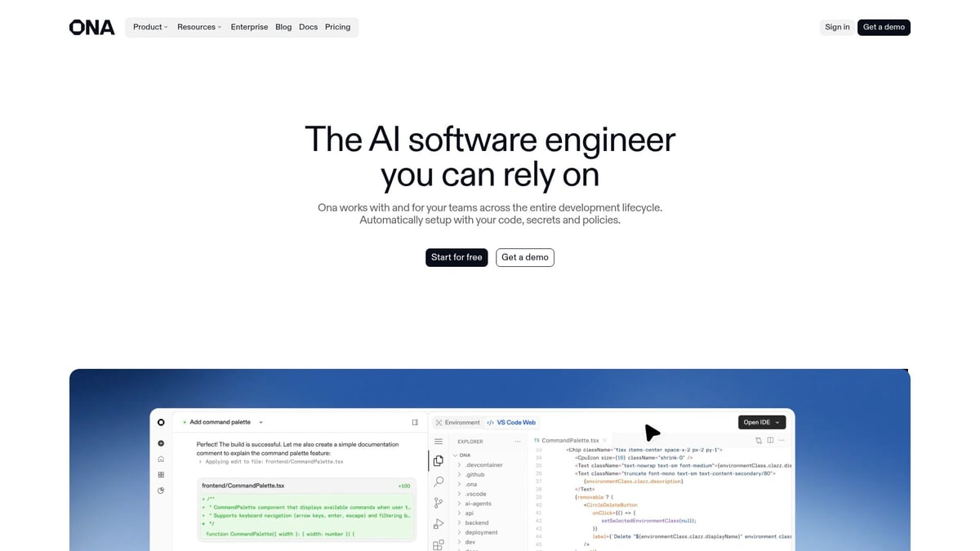Click the ONA logo in the header
980x551 pixels.
tap(91, 27)
